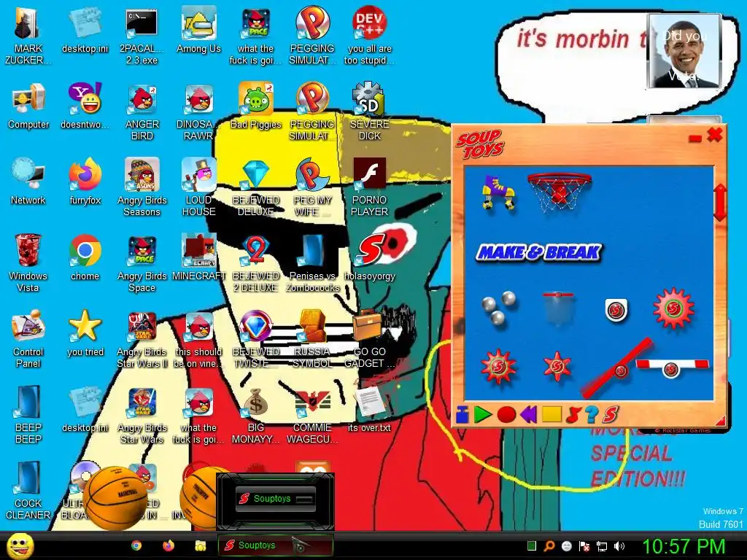Open the 2PACAL 2.3.exe desktop icon
747x560 pixels.
(x=142, y=36)
